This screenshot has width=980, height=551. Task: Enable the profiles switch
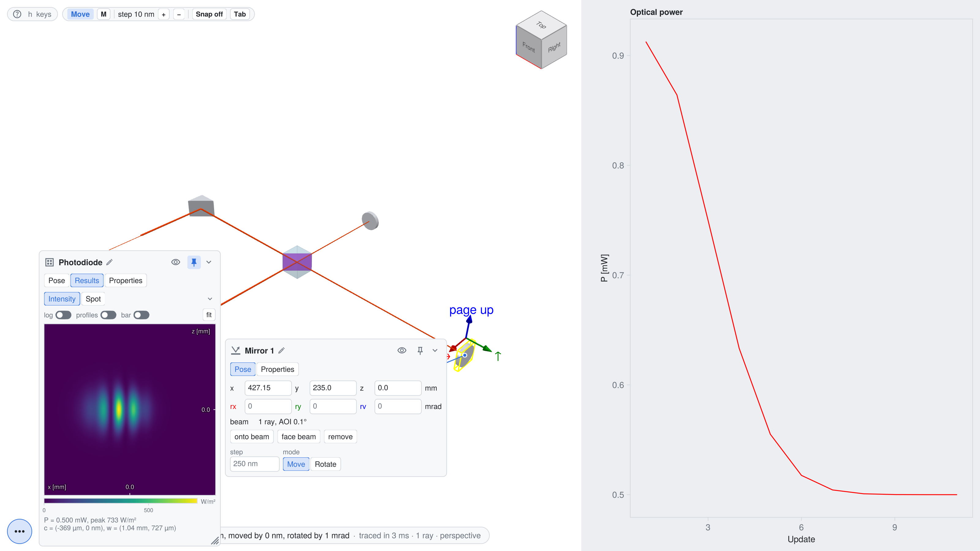108,315
